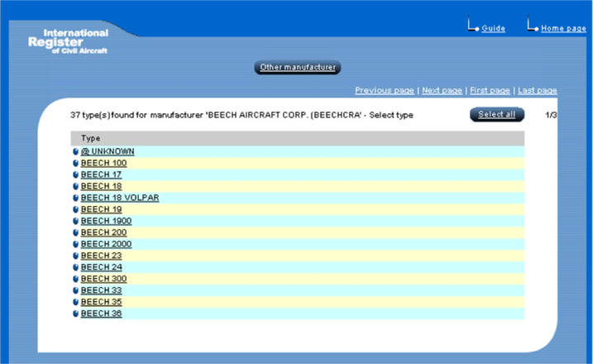Click the bullet icon beside BEECH 200
The image size is (593, 364).
[75, 232]
